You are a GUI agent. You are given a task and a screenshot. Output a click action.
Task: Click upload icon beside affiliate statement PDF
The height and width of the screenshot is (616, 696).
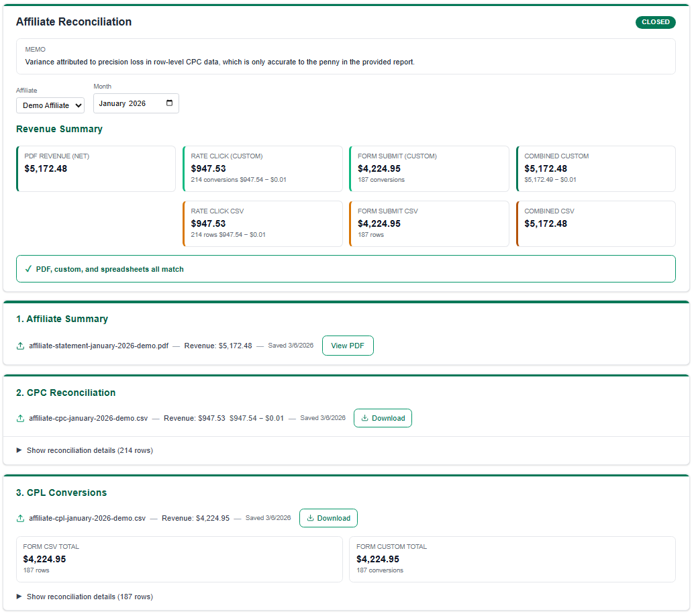(x=20, y=346)
